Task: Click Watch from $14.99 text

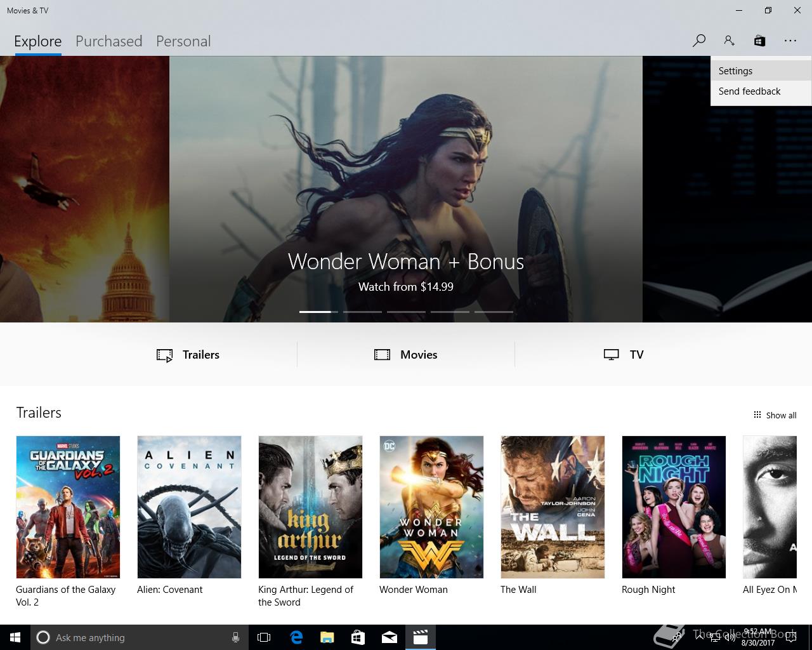Action: [x=406, y=287]
